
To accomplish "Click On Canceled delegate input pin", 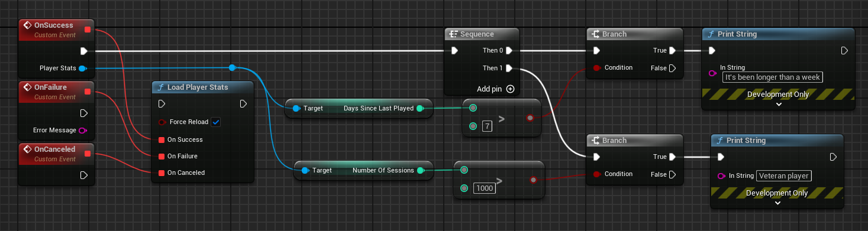I will tap(162, 173).
